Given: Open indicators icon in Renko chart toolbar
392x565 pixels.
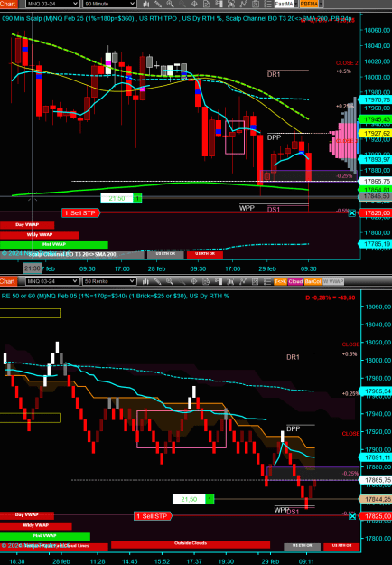Looking at the screenshot, I should point(243,281).
